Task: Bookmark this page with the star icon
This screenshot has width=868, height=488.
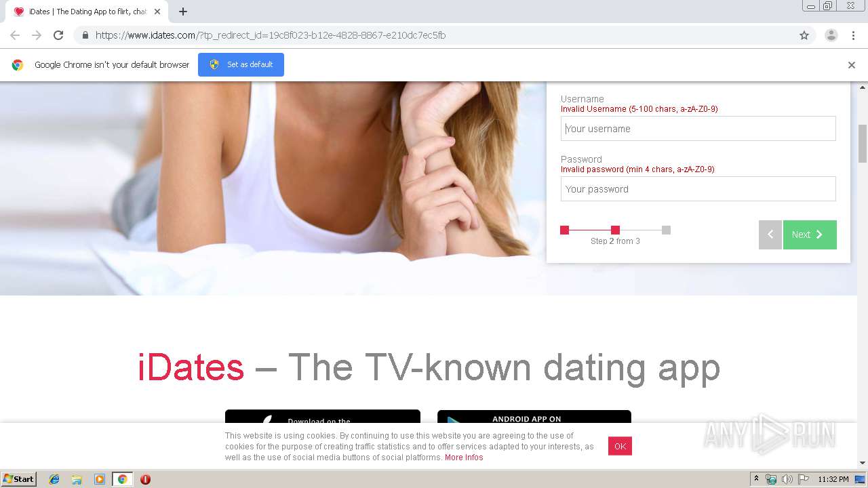Action: (804, 35)
